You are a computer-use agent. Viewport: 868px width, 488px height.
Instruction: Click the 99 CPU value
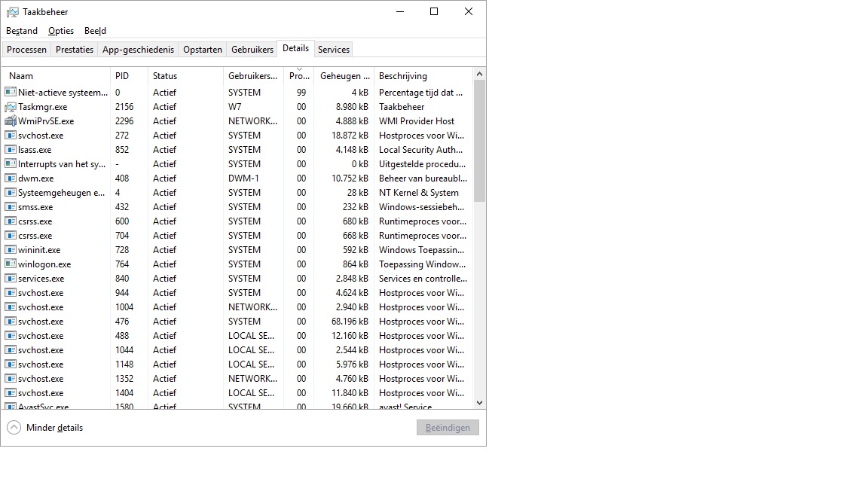pos(301,93)
